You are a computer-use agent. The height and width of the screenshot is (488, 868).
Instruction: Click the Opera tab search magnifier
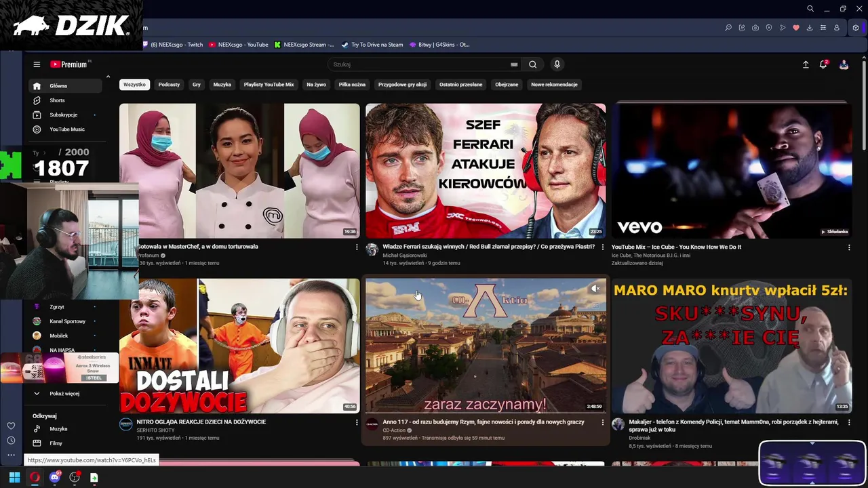pyautogui.click(x=810, y=9)
